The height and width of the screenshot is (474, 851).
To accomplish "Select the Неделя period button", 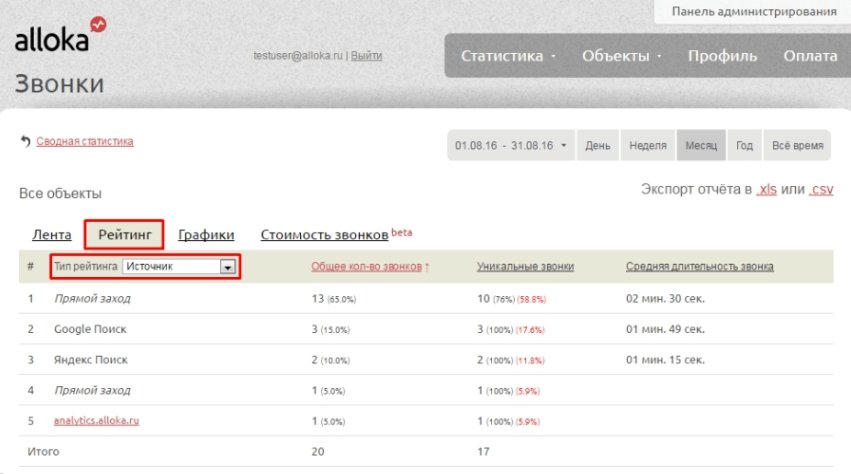I will [x=648, y=145].
